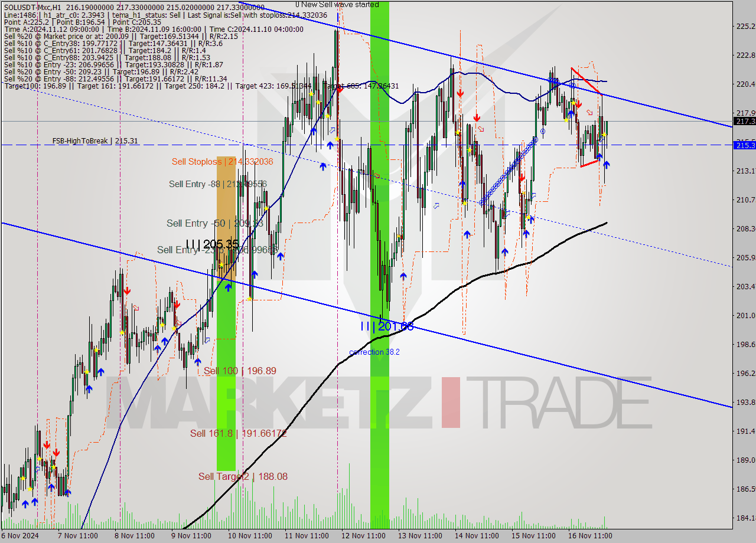Click the 201.68 wave low label
The height and width of the screenshot is (543, 756).
point(387,326)
